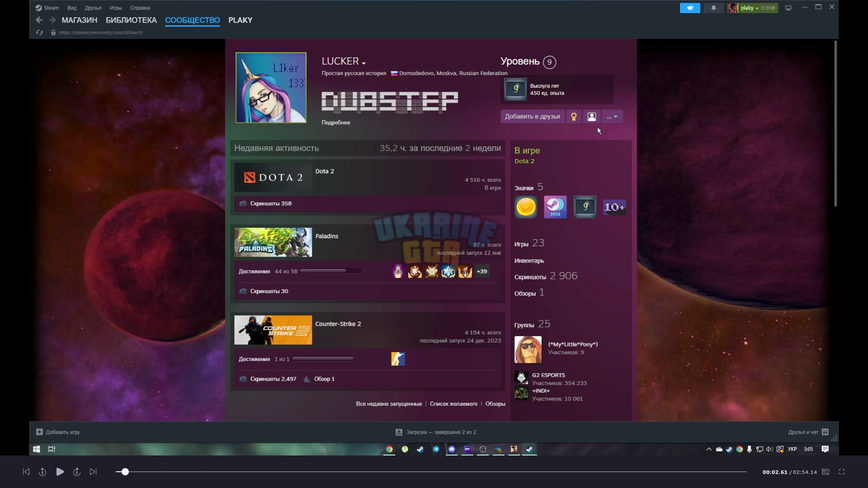The width and height of the screenshot is (868, 488).
Task: Open the Игры menu
Action: tap(116, 8)
